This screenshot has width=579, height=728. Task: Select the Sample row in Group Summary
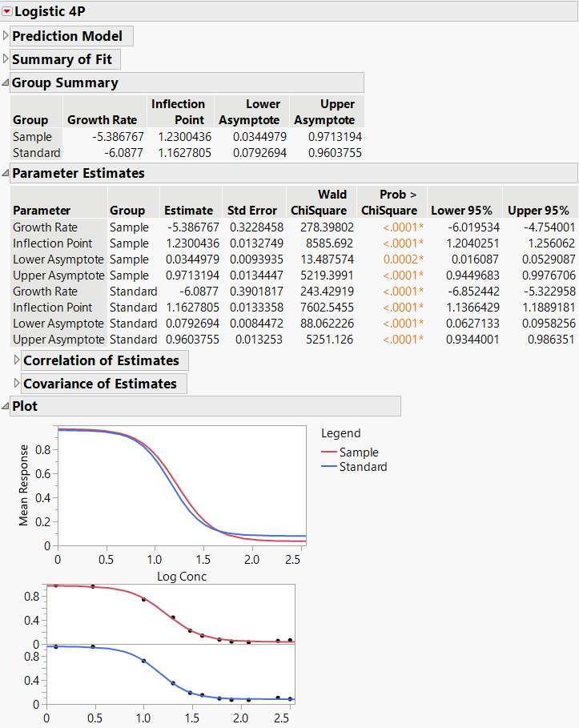32,137
